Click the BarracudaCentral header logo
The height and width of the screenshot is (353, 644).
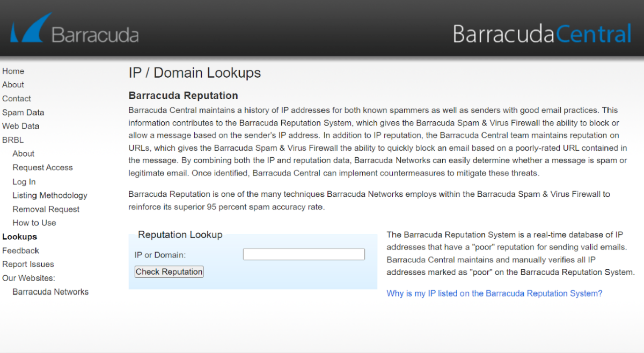542,34
